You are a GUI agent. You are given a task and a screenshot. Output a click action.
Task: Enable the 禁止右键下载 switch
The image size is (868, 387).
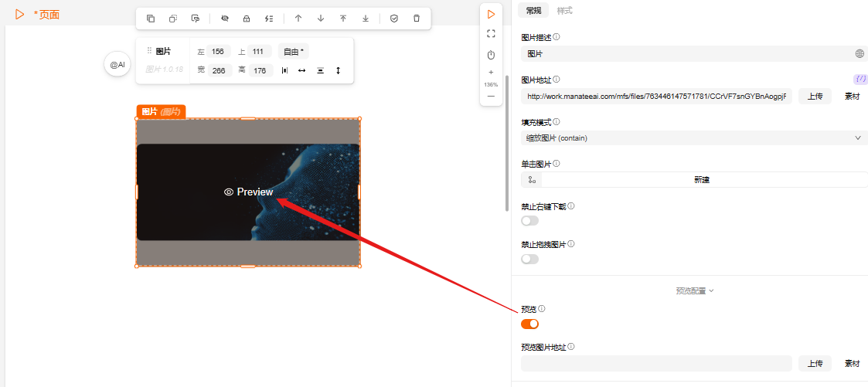[x=529, y=221]
